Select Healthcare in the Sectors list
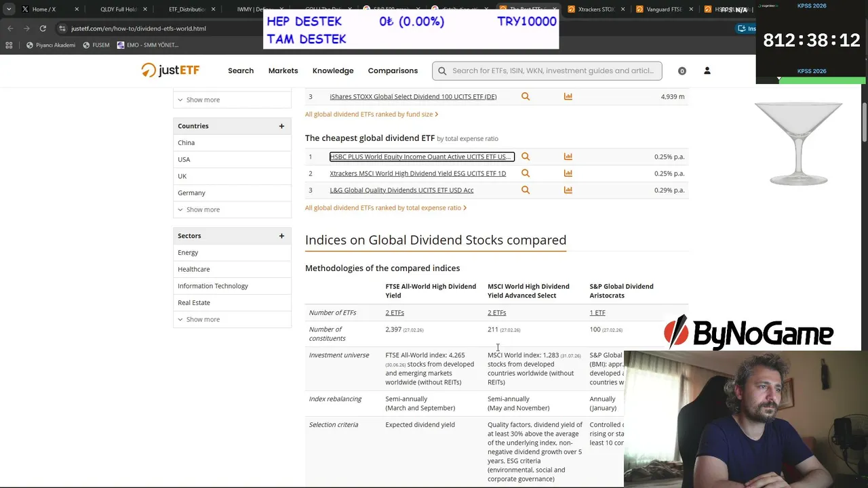868x488 pixels. pyautogui.click(x=193, y=269)
